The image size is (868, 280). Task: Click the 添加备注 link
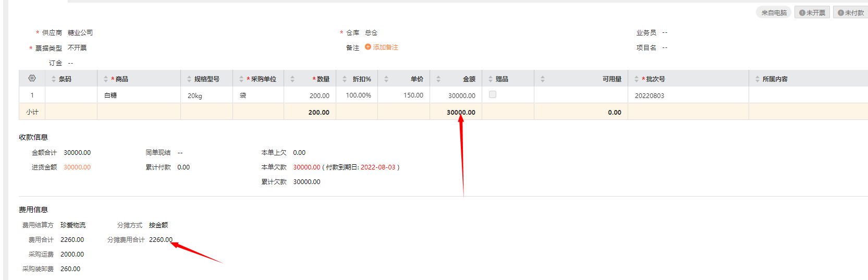click(x=385, y=47)
